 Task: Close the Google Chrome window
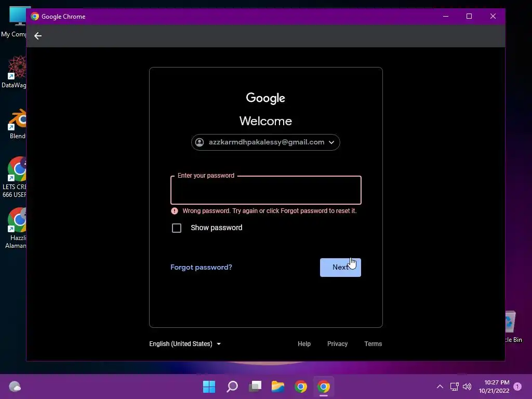(x=493, y=16)
